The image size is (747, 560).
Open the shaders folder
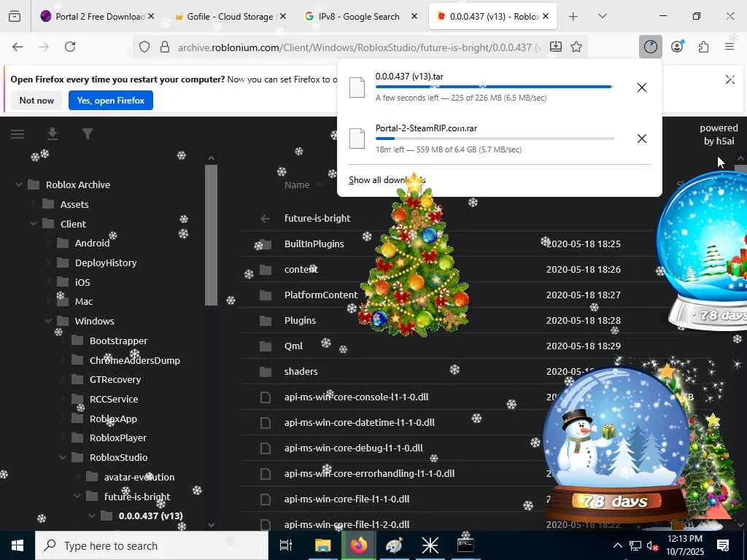pos(301,371)
